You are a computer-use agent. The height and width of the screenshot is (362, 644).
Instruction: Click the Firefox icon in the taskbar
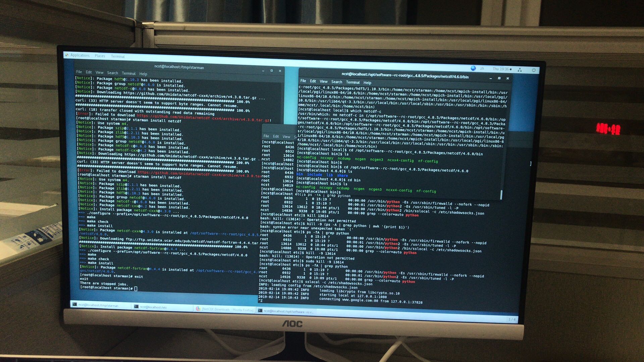198,309
